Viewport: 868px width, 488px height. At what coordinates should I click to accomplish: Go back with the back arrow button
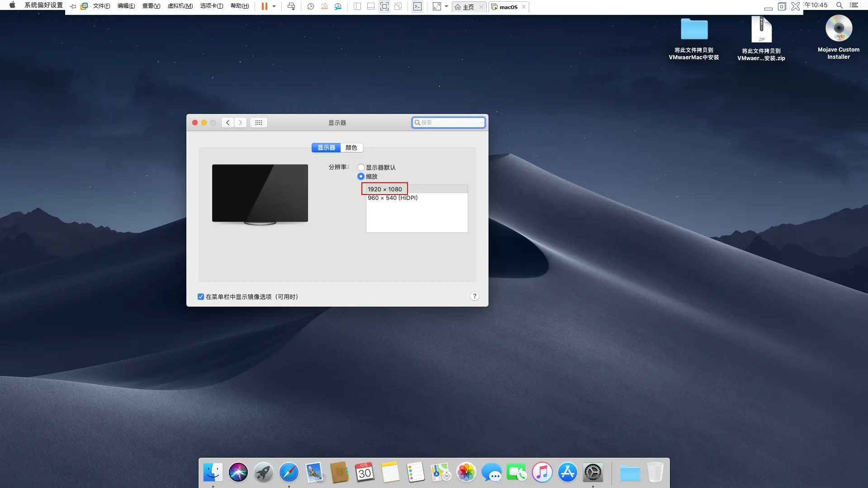[x=228, y=123]
